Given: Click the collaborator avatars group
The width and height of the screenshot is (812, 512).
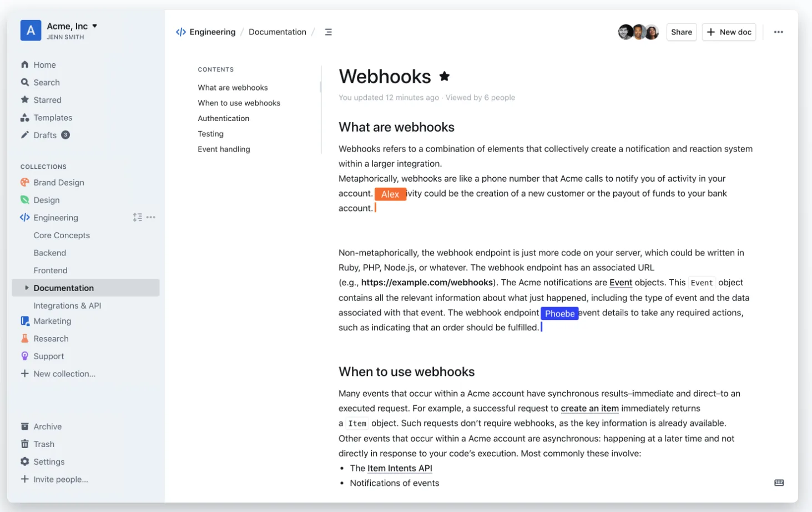Looking at the screenshot, I should pyautogui.click(x=638, y=32).
